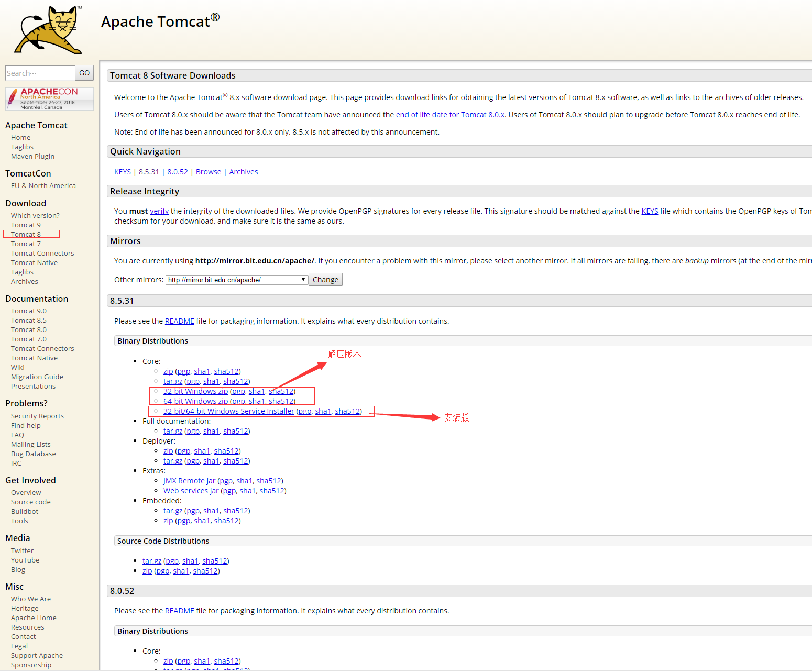Open Tomcat 8.5 documentation

point(29,321)
